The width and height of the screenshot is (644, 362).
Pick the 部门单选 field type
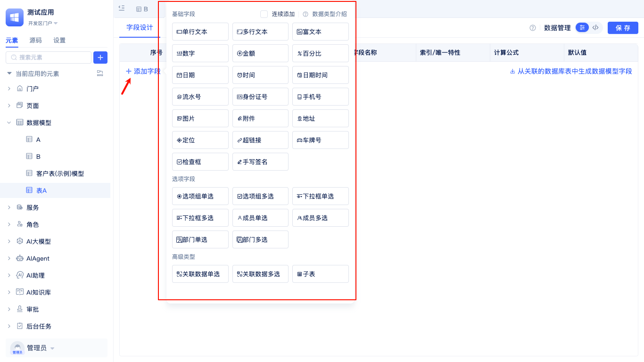[x=200, y=239]
